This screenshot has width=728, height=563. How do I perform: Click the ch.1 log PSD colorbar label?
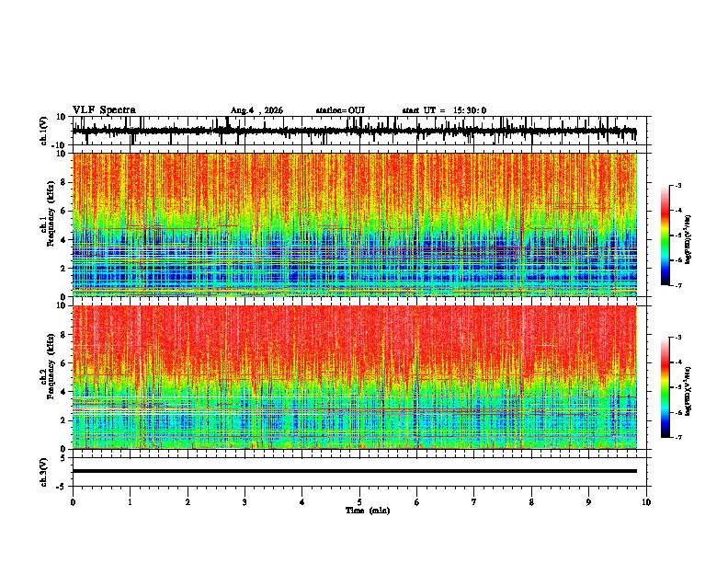tap(688, 240)
